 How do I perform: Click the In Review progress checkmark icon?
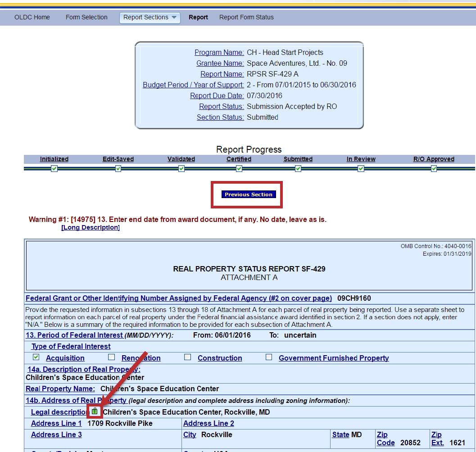pos(361,168)
